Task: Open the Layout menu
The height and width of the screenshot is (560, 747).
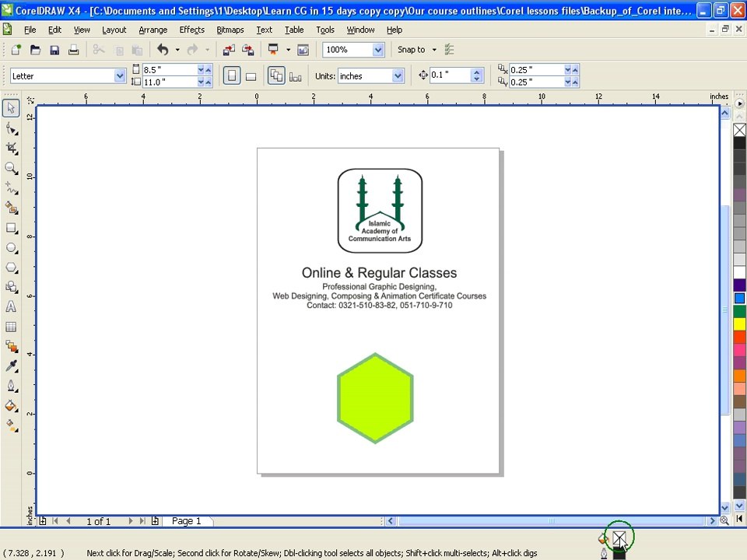Action: coord(114,30)
